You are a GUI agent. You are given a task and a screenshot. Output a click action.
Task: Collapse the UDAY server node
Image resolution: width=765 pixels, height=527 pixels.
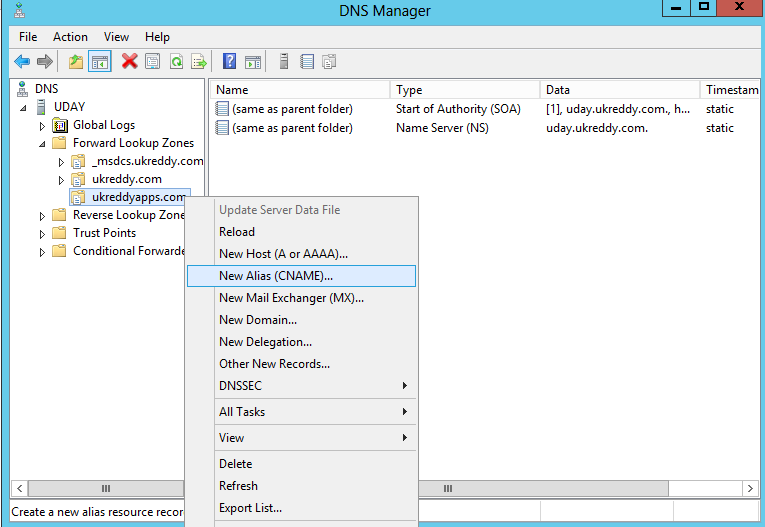coord(23,107)
